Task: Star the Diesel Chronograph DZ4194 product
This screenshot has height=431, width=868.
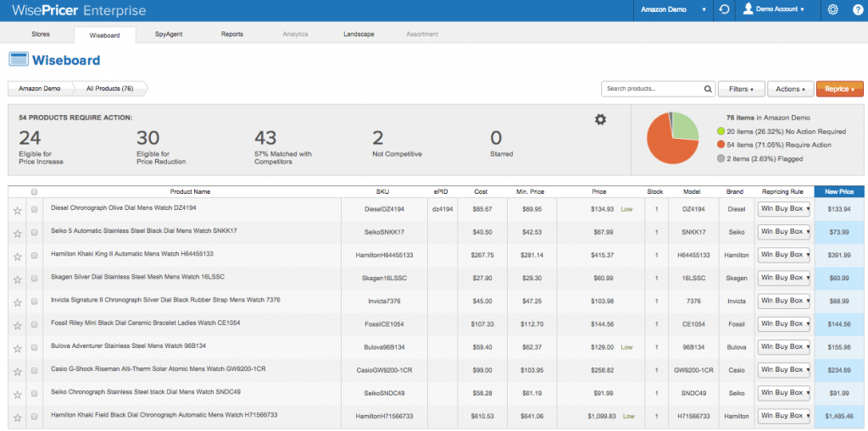Action: [17, 210]
